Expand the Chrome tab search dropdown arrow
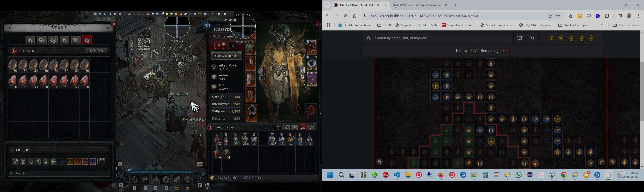Screen dimensions: 644x192 (x=327, y=5)
